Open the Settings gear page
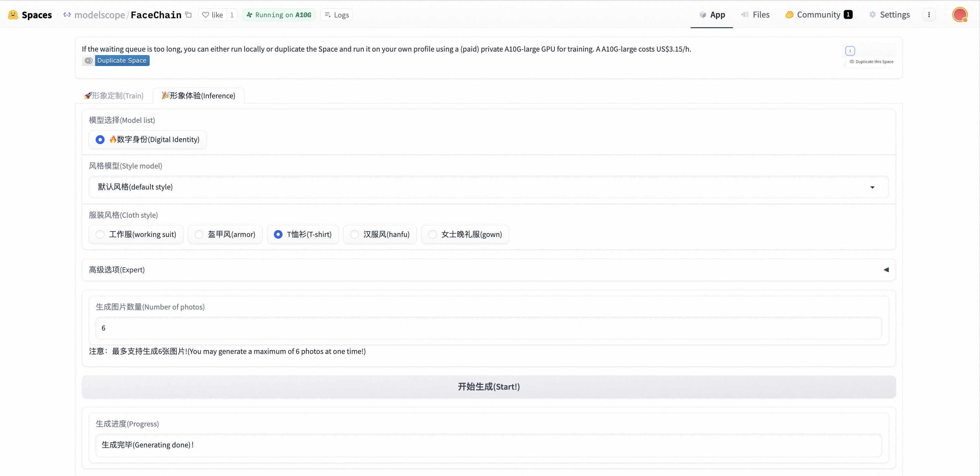Image resolution: width=980 pixels, height=476 pixels. point(890,15)
